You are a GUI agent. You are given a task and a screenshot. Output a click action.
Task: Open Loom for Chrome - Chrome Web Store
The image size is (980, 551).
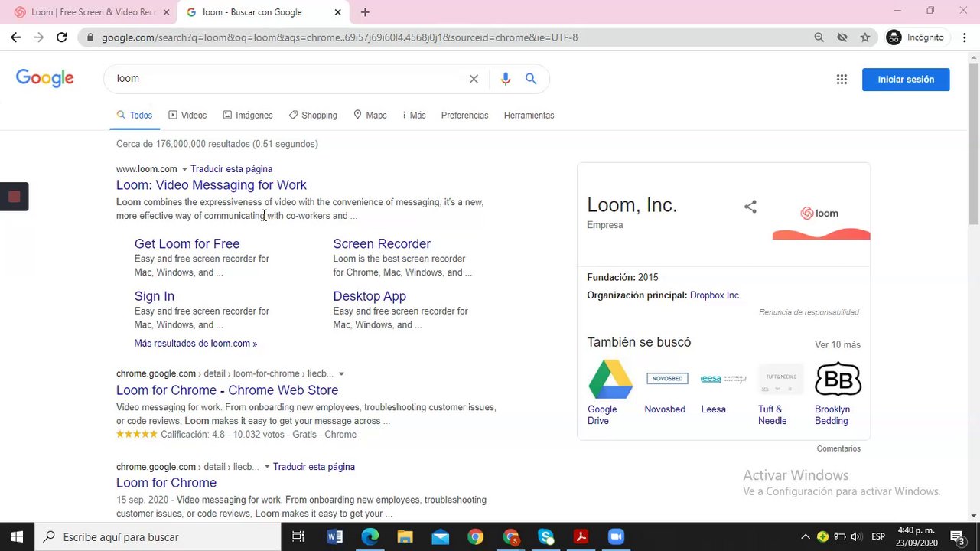click(x=227, y=390)
